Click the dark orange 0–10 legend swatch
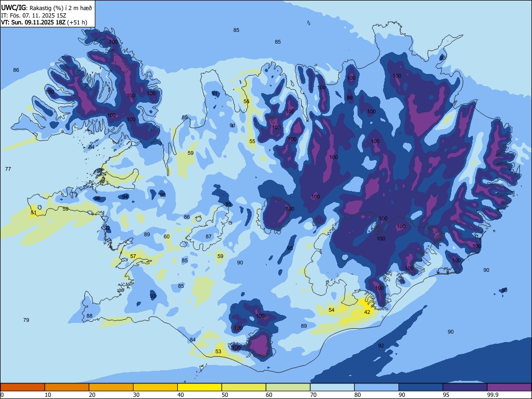532x399 pixels. (22, 387)
